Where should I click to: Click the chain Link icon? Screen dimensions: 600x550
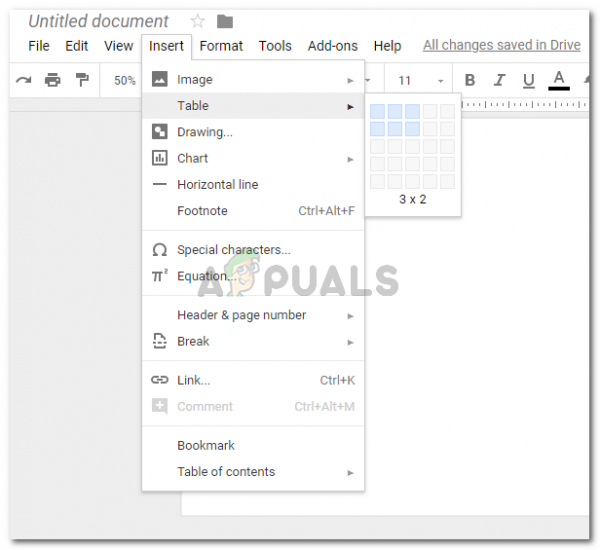160,380
